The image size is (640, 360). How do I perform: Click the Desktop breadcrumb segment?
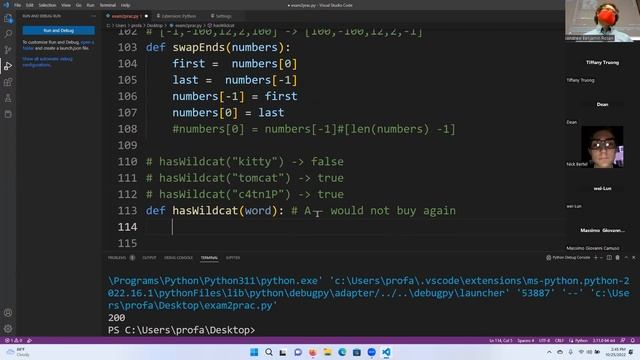click(155, 25)
